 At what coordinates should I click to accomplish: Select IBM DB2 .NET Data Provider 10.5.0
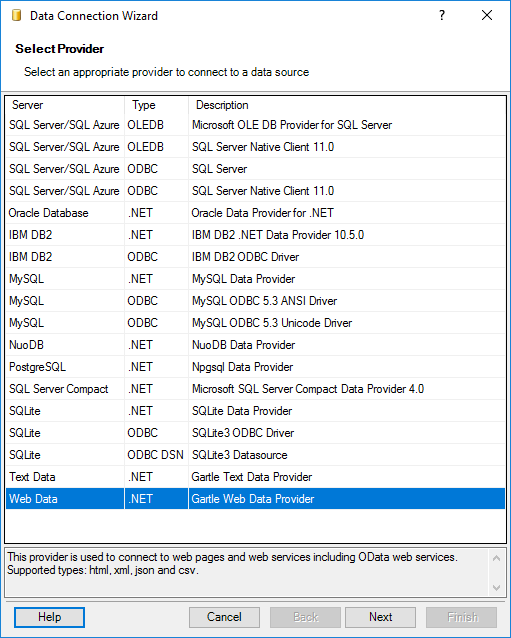(256, 235)
